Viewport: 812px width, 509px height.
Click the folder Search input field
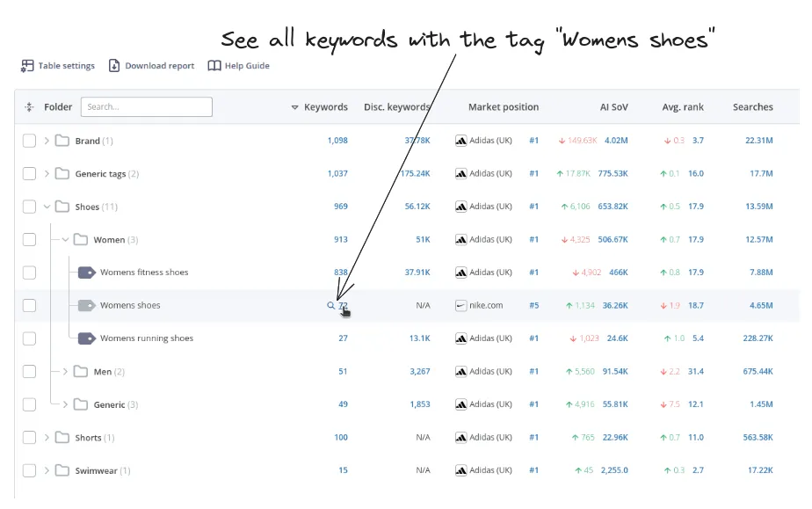click(x=146, y=107)
